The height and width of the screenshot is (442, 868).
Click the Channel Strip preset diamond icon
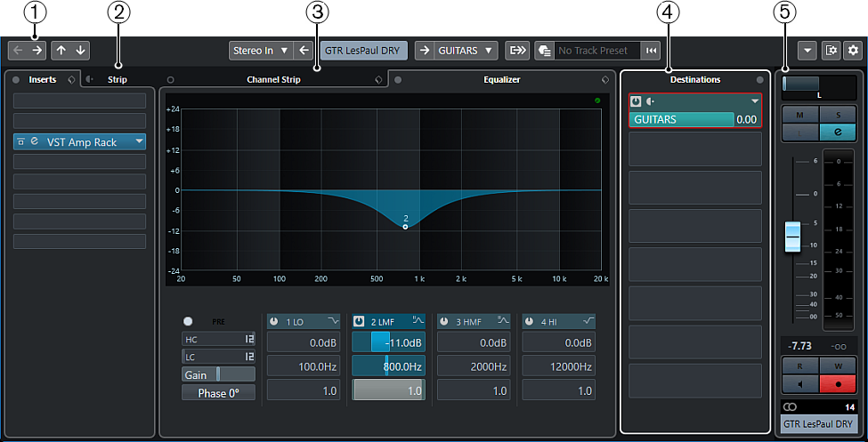(378, 80)
